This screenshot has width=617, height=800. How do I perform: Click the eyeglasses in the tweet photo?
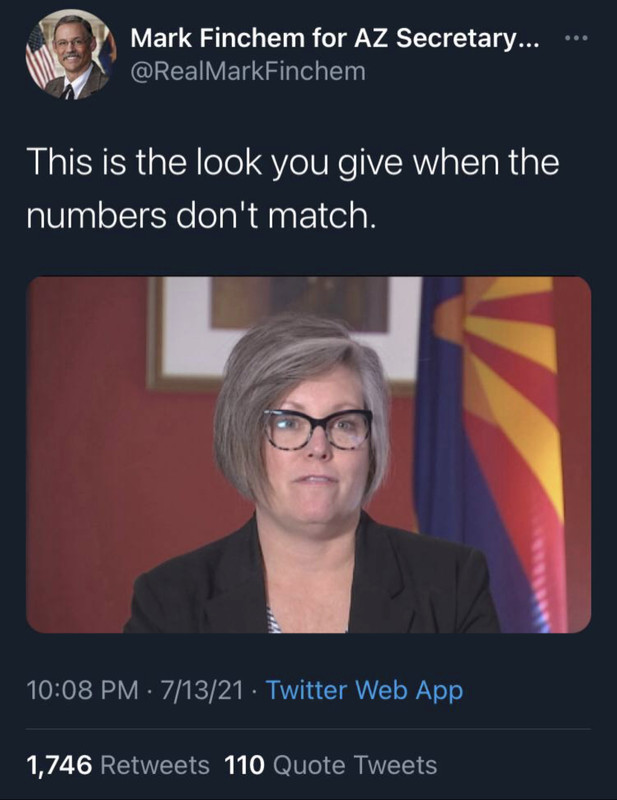click(317, 429)
